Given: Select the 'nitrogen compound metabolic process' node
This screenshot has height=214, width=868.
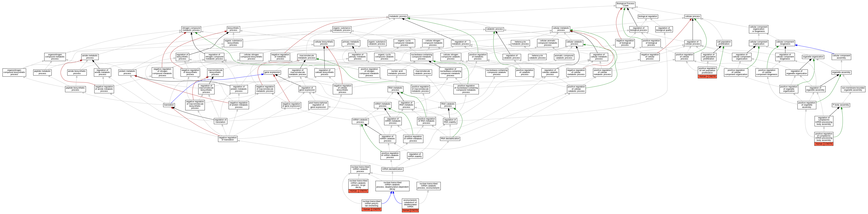Looking at the screenshot, I should (191, 29).
